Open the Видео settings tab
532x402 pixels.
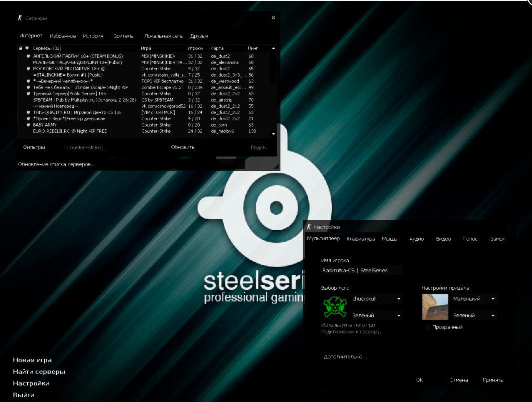point(443,239)
